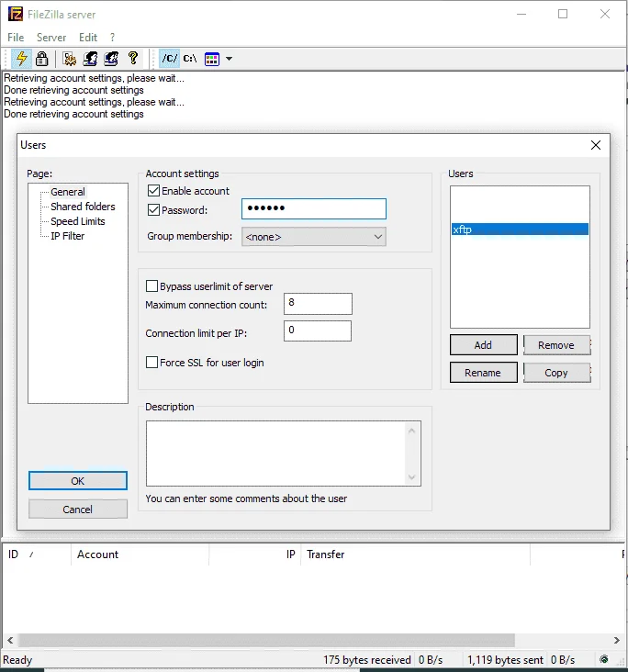
Task: Click the status indicator icon in status bar
Action: click(604, 659)
